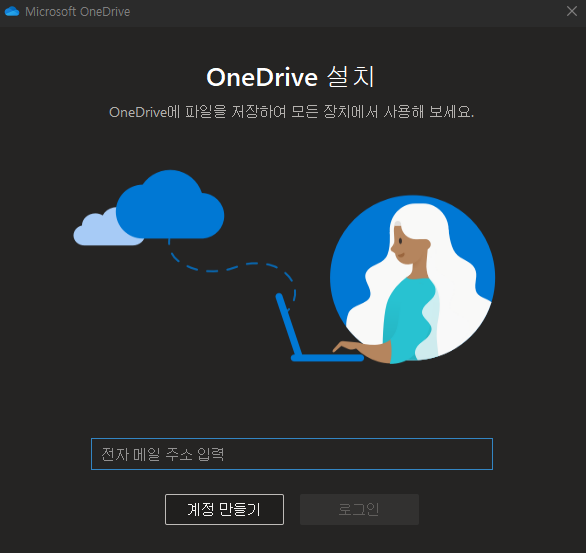Click the 로그인 button
586x553 pixels.
[x=359, y=509]
